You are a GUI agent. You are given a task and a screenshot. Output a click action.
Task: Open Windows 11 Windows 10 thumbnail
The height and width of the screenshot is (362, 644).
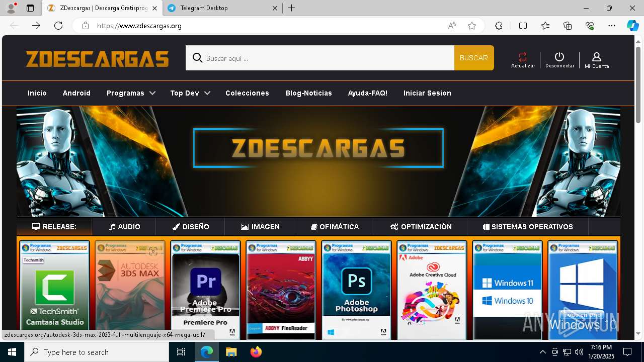coord(507,290)
